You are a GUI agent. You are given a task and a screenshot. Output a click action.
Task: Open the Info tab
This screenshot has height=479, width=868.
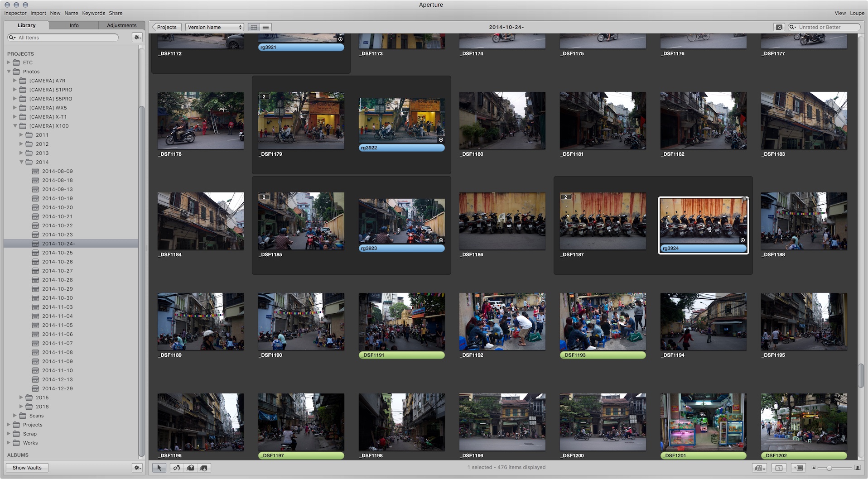point(74,25)
